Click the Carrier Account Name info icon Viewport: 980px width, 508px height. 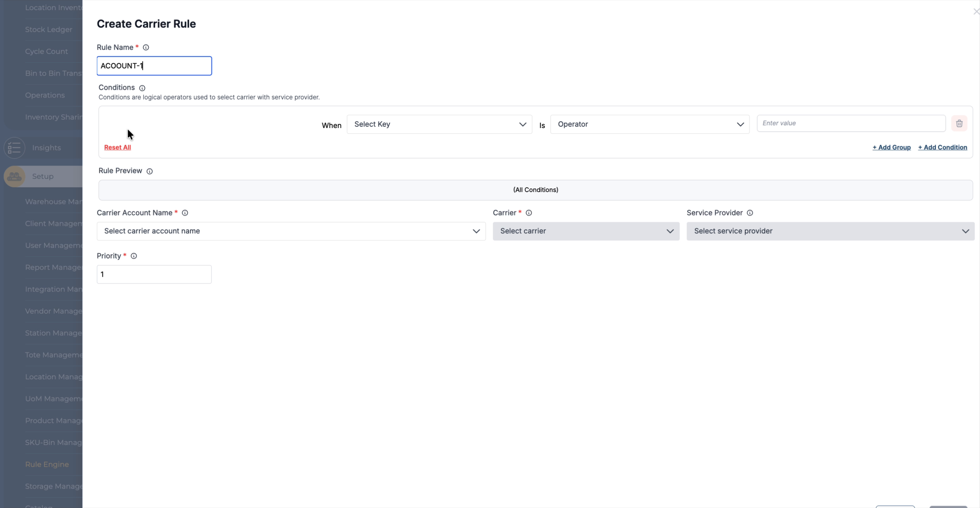pos(185,213)
